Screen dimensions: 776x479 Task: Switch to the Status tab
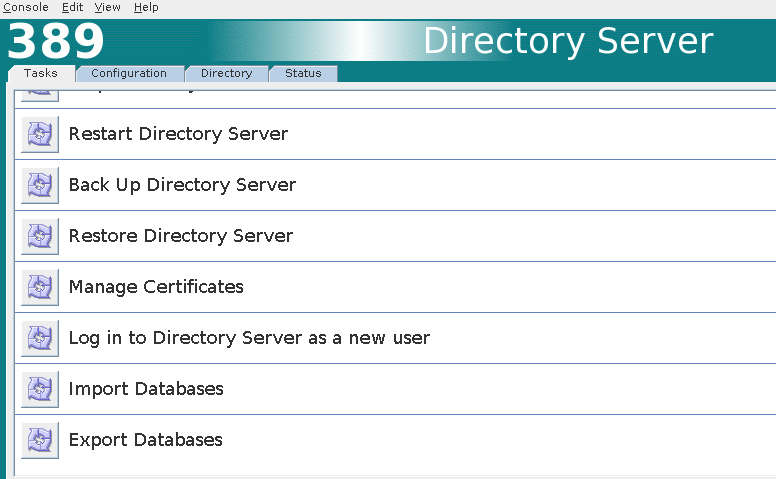click(x=303, y=73)
